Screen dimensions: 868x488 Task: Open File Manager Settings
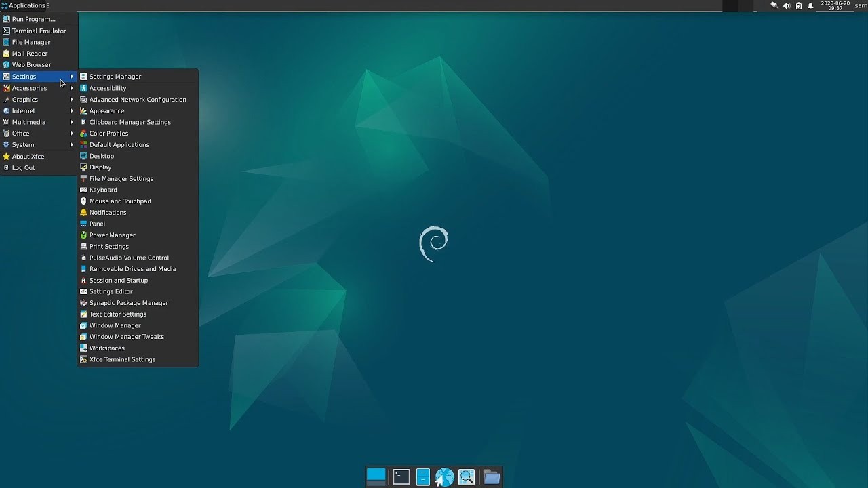pyautogui.click(x=138, y=179)
